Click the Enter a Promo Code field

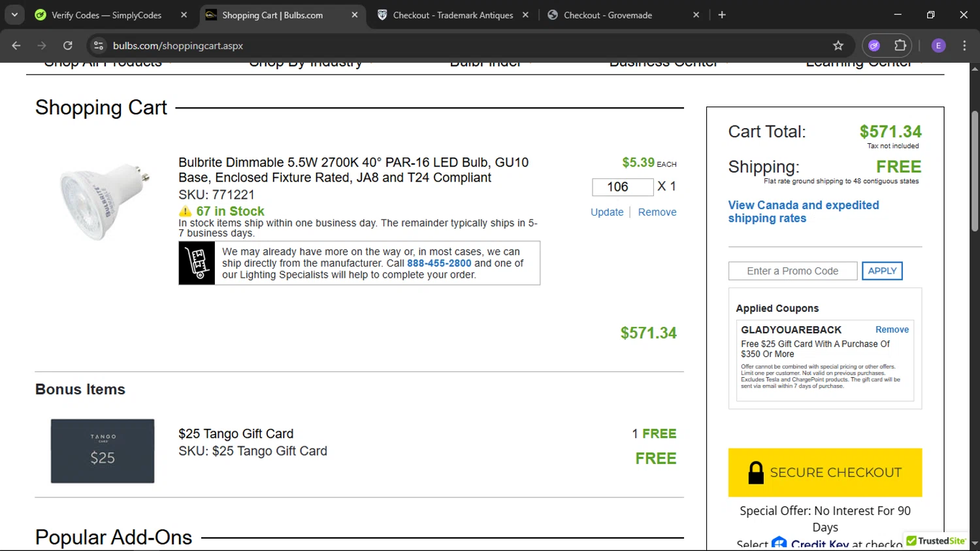[x=792, y=271]
